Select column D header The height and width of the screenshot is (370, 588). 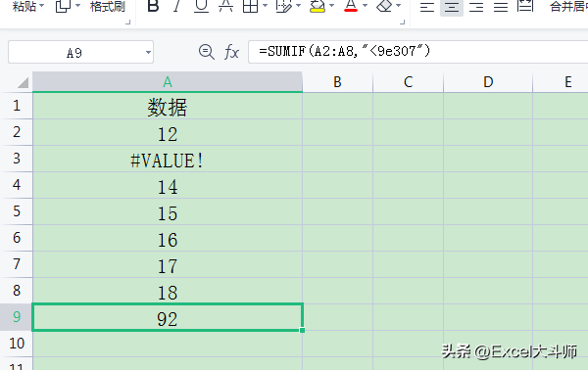point(488,82)
